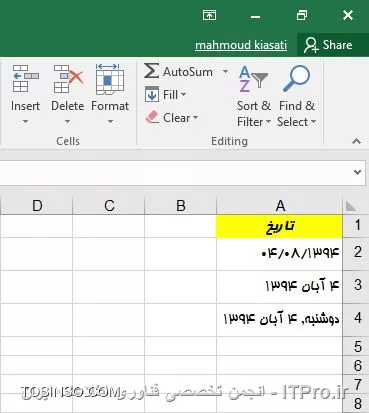
Task: Select column A header
Action: pos(280,206)
